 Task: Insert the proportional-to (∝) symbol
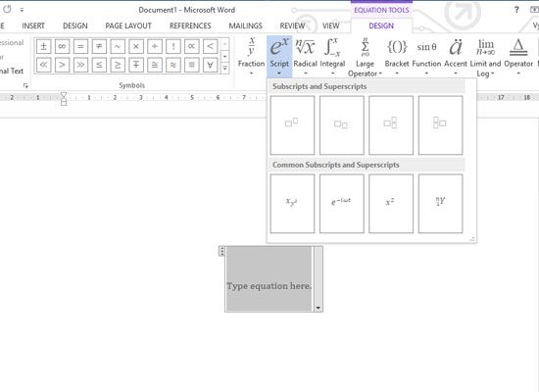pos(191,46)
